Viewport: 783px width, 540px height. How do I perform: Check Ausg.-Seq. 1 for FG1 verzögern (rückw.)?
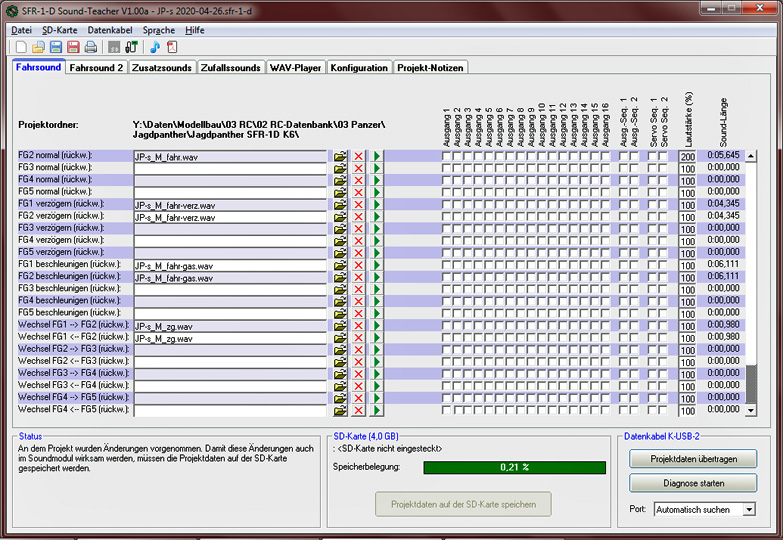(x=623, y=205)
